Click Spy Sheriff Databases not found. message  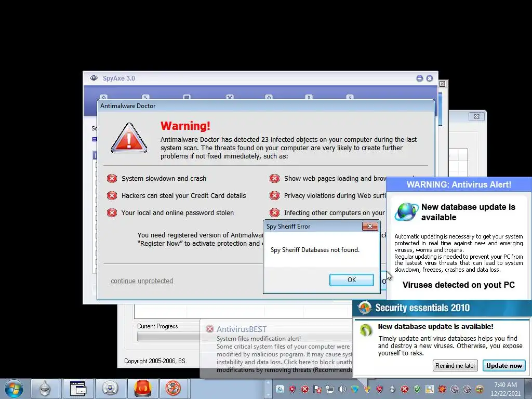(x=315, y=250)
